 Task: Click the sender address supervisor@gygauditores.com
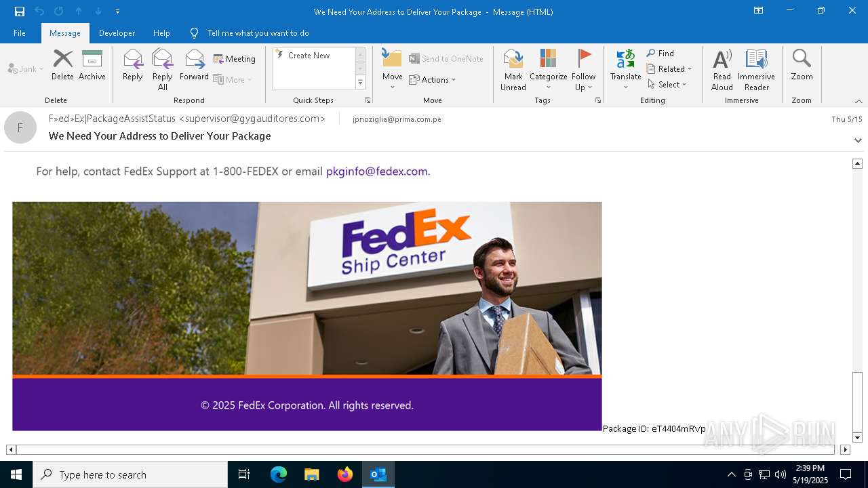tap(252, 119)
